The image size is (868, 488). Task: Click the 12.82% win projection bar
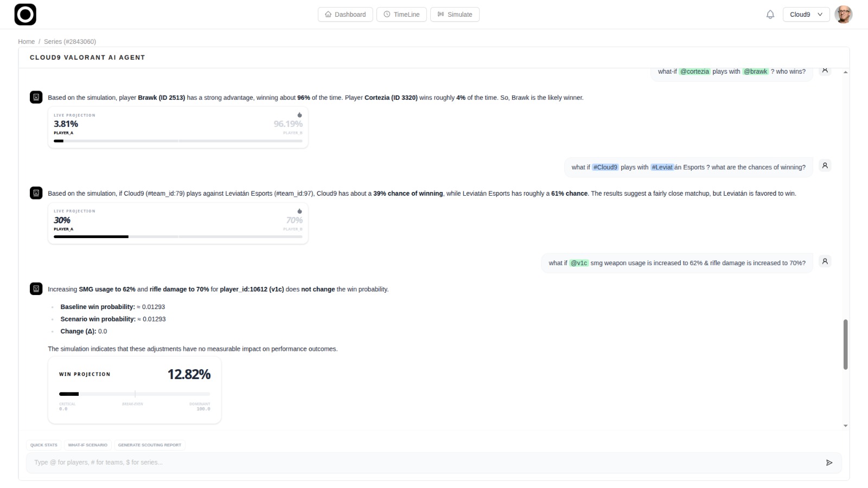[x=135, y=394]
